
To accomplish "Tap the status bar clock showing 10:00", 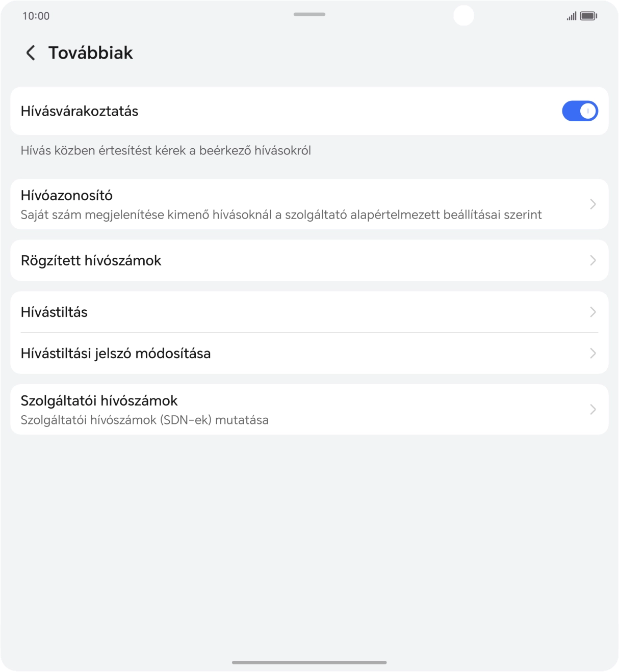I will [36, 15].
